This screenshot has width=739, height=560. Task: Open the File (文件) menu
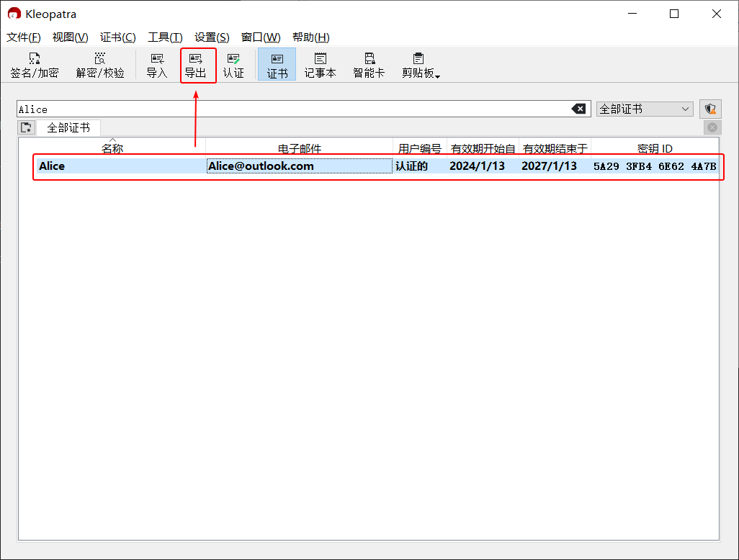point(24,37)
